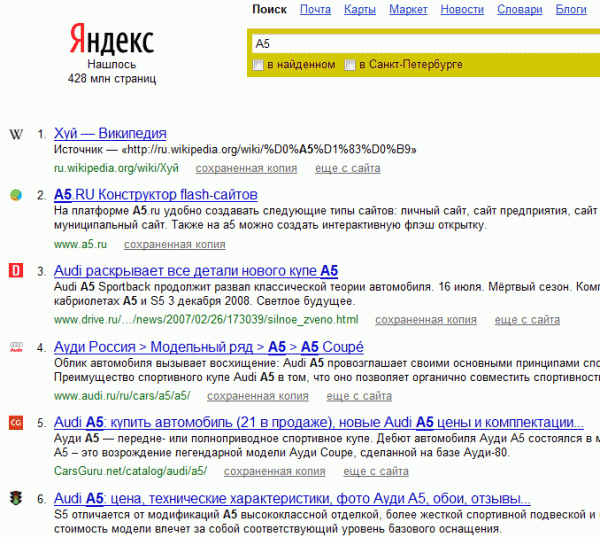
Task: Click the Audi rings favicon
Action: click(16, 347)
